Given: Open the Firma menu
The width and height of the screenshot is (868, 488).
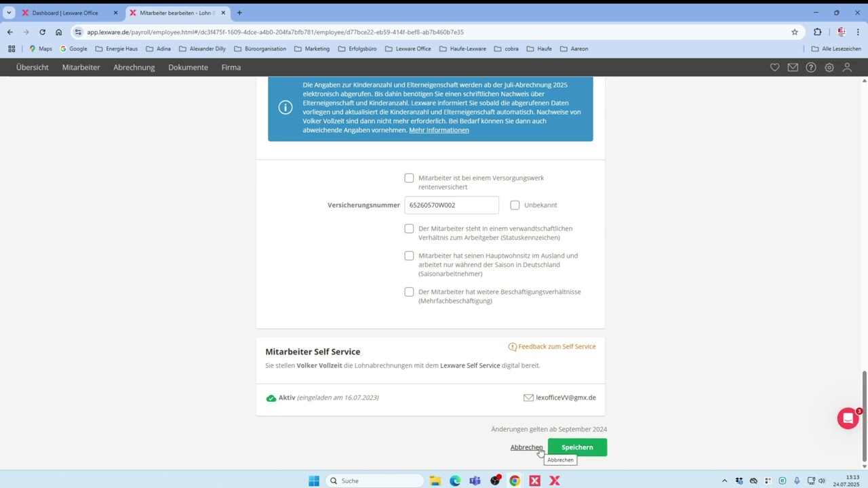Looking at the screenshot, I should pyautogui.click(x=231, y=68).
